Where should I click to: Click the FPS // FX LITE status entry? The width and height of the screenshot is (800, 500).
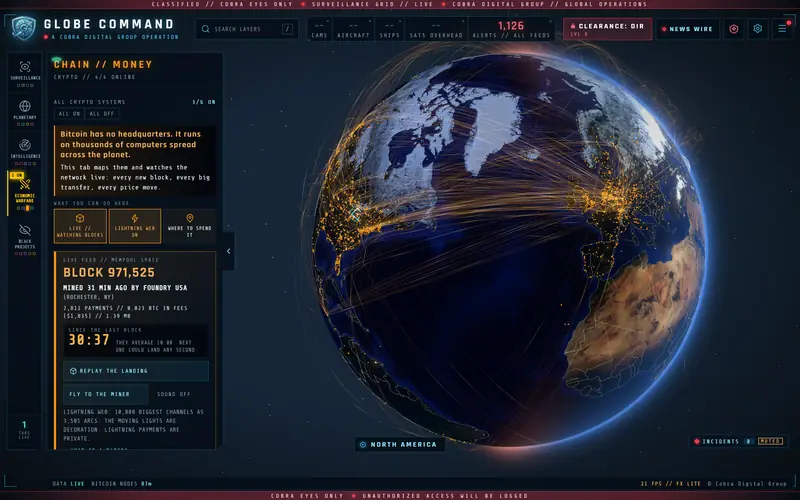670,484
